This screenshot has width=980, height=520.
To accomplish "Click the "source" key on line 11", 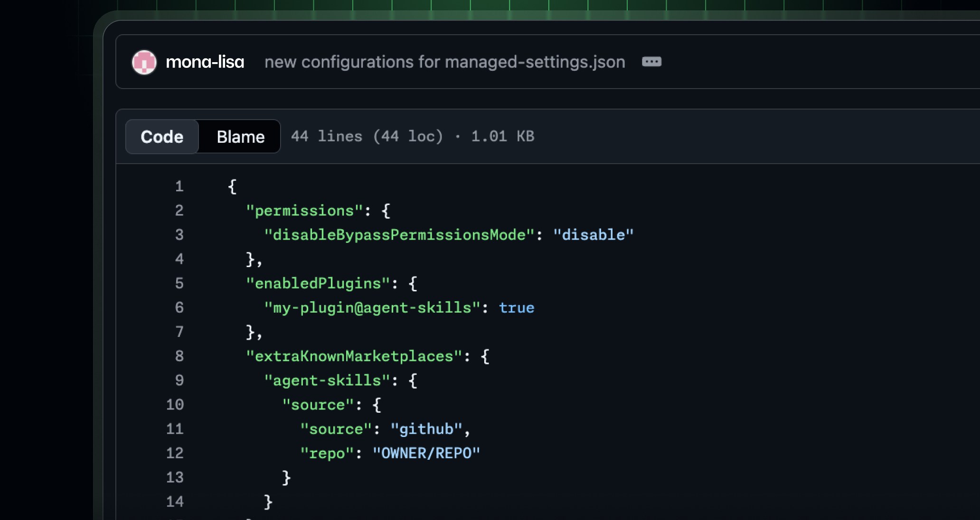I will 336,429.
